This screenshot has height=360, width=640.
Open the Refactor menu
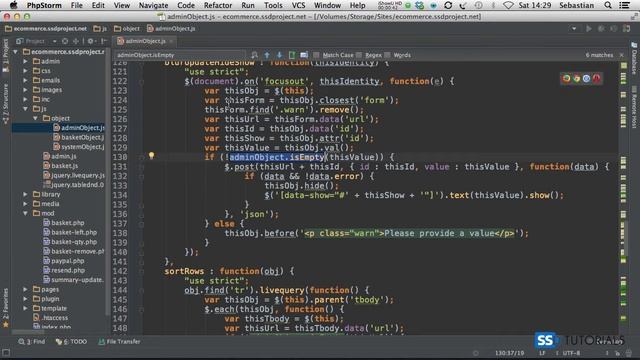pyautogui.click(x=218, y=5)
